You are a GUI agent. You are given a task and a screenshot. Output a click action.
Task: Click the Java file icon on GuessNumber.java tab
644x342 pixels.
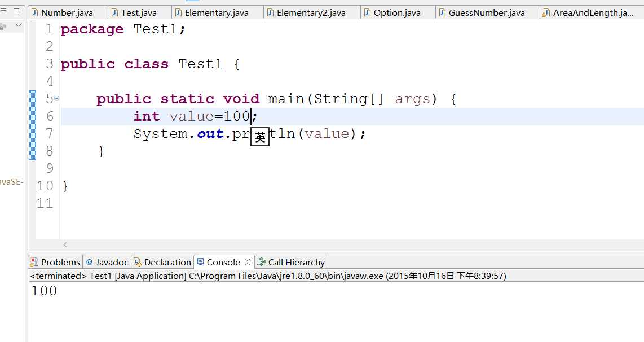click(442, 13)
